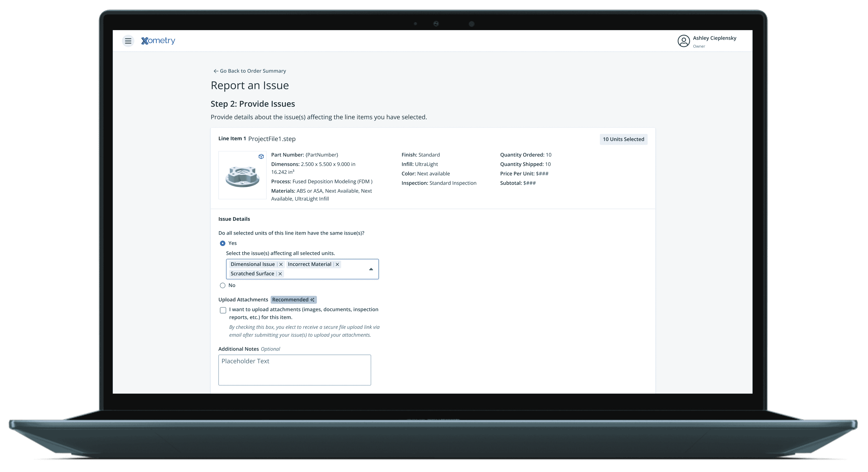The width and height of the screenshot is (868, 472).
Task: Click the Xometry logo
Action: click(158, 41)
